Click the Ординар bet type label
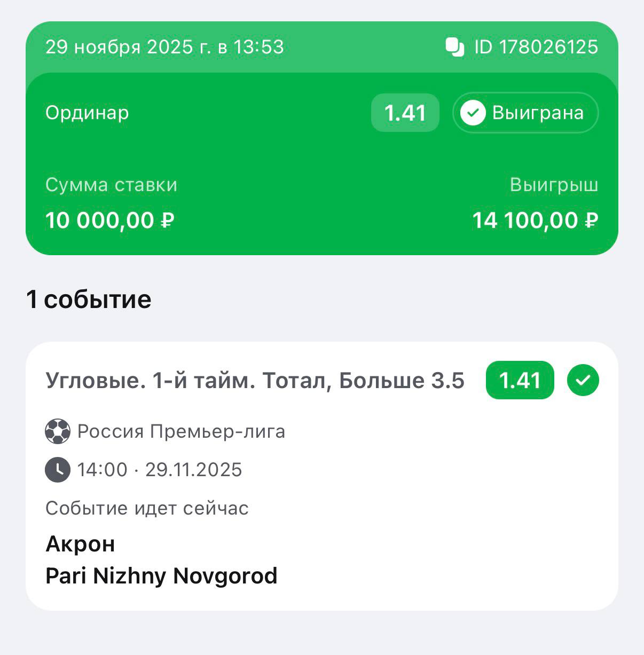This screenshot has width=644, height=655. tap(87, 113)
